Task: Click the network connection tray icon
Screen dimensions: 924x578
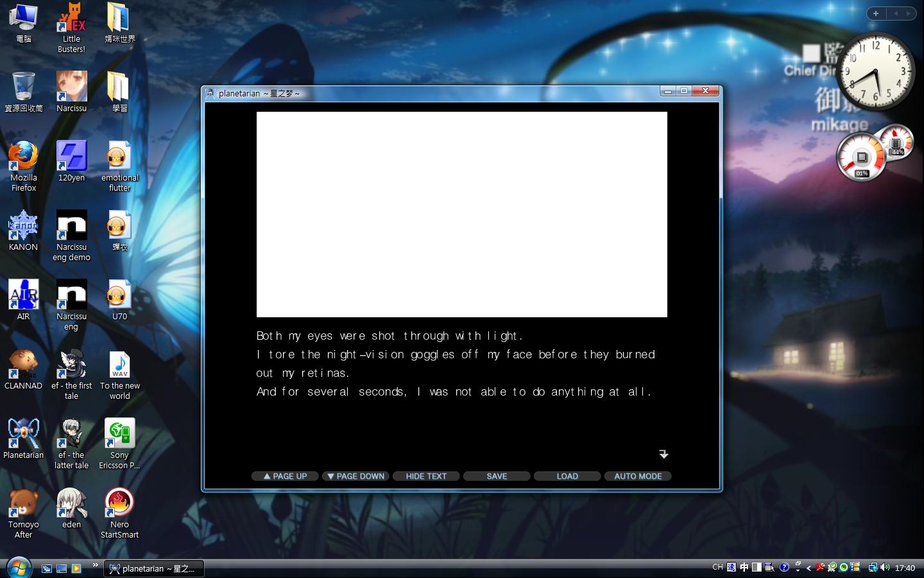Action: tap(873, 567)
